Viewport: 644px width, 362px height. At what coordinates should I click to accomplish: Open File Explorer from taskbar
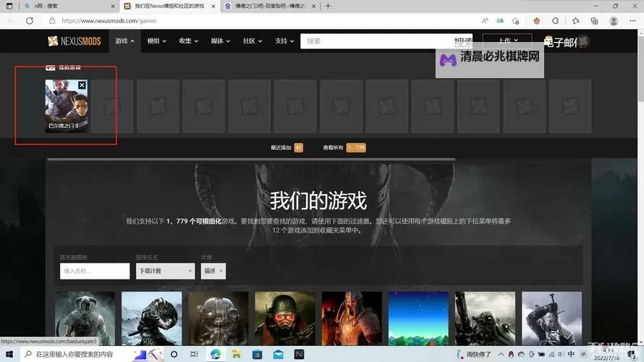click(236, 354)
